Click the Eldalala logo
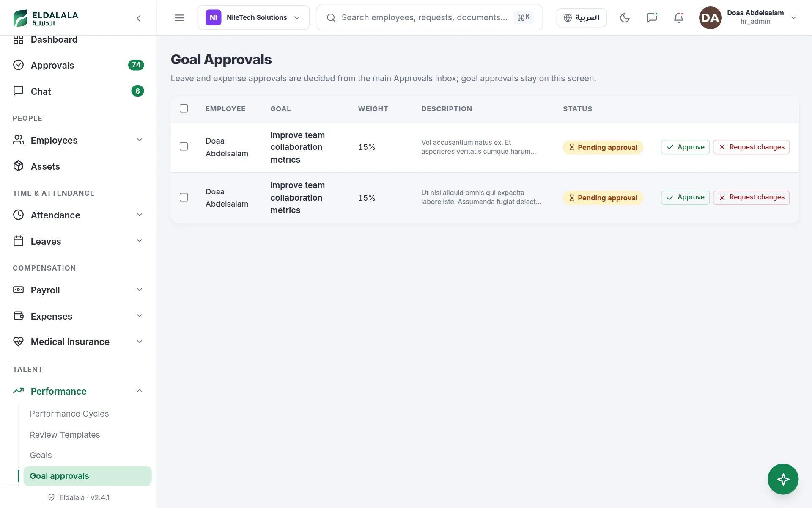The height and width of the screenshot is (508, 812). tap(46, 18)
